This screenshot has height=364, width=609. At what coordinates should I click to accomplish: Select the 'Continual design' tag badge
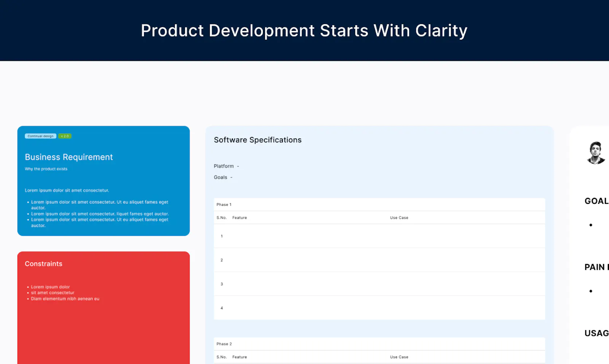tap(40, 136)
